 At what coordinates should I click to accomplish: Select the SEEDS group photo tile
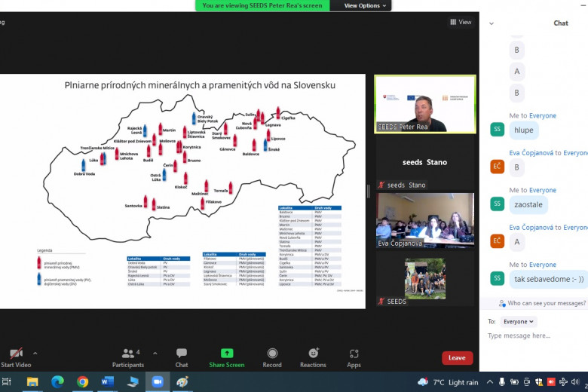click(425, 279)
